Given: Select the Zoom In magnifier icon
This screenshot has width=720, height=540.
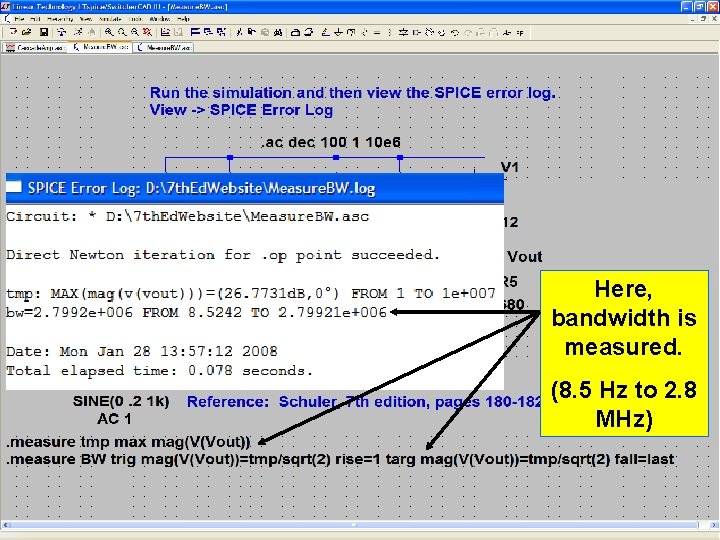Looking at the screenshot, I should point(109,32).
